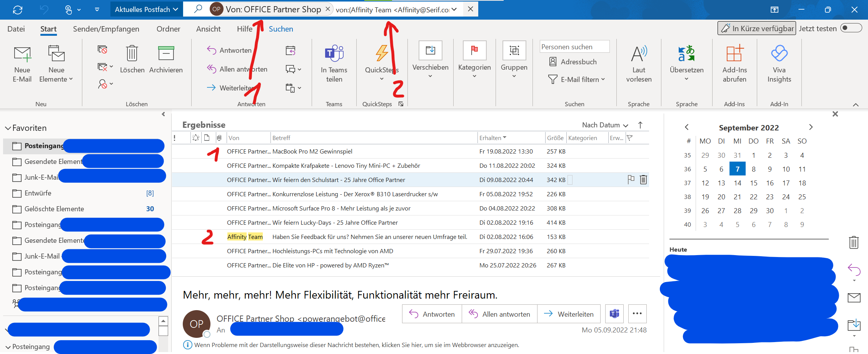This screenshot has height=354, width=868.
Task: Open the Kategorien dropdown
Action: pyautogui.click(x=474, y=59)
